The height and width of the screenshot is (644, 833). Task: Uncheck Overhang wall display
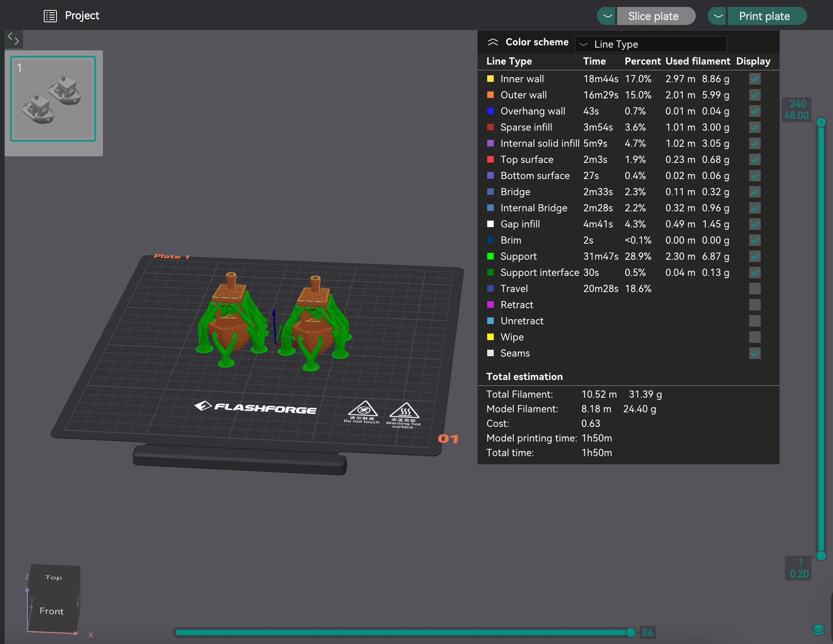pyautogui.click(x=755, y=111)
